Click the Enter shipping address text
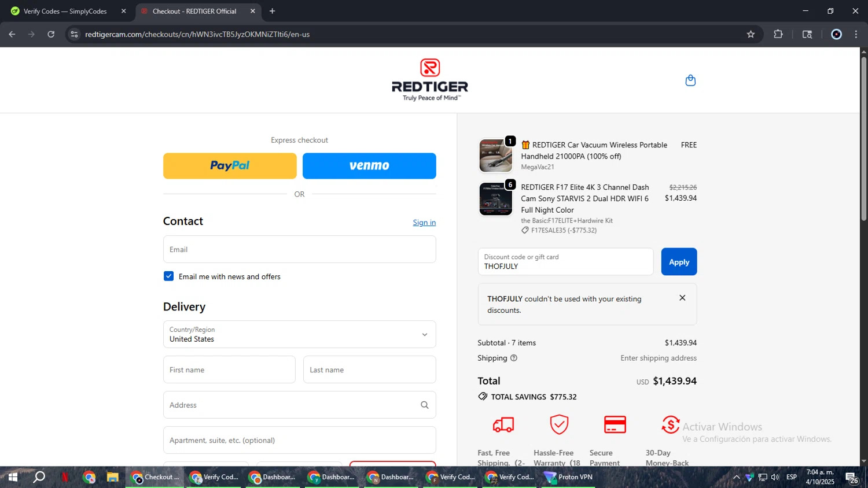This screenshot has width=868, height=488. click(659, 358)
